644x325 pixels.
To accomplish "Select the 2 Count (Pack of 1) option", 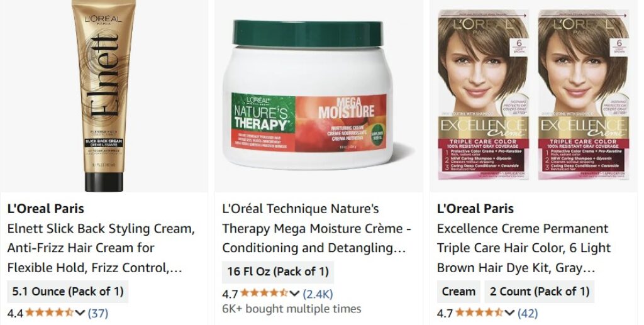I will tap(540, 292).
